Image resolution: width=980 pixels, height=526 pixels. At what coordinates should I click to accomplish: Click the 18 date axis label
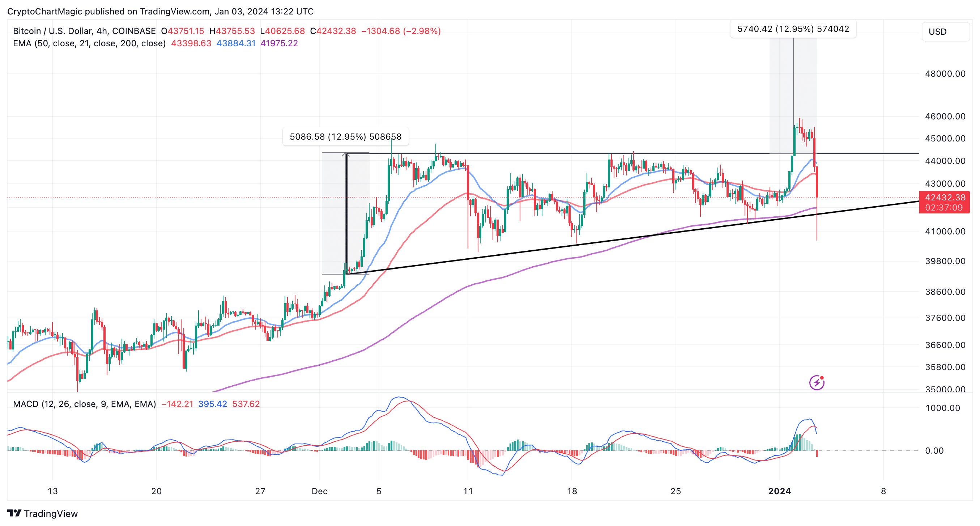572,491
